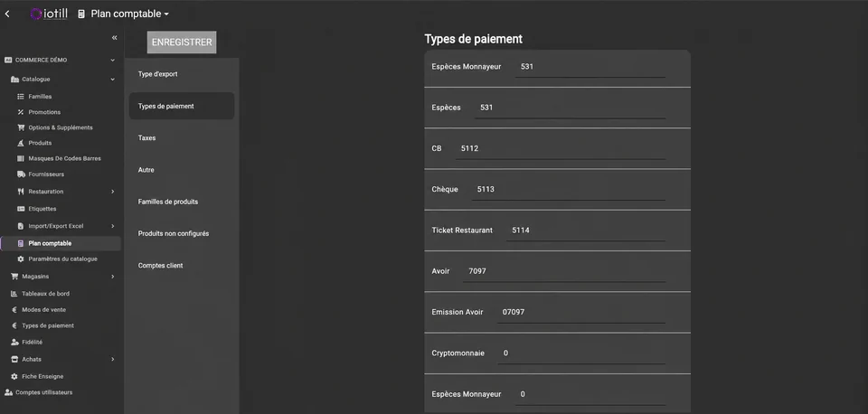Open Paramètres du catalogue link
This screenshot has width=868, height=414.
pyautogui.click(x=62, y=259)
